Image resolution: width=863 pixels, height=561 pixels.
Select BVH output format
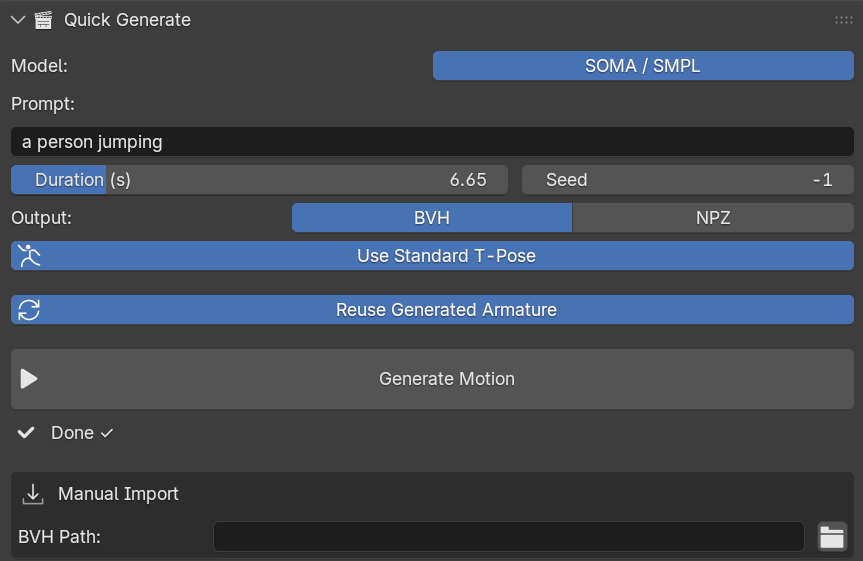click(x=432, y=217)
